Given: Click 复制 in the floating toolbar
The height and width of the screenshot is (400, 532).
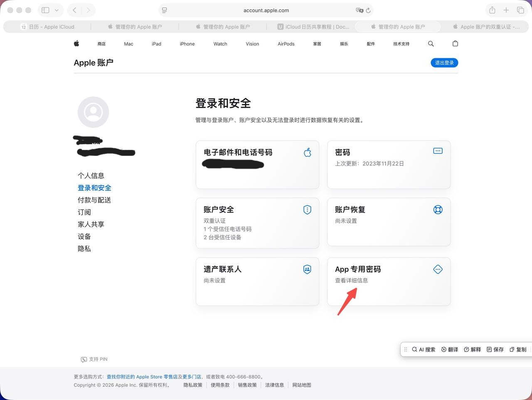Looking at the screenshot, I should (x=518, y=350).
